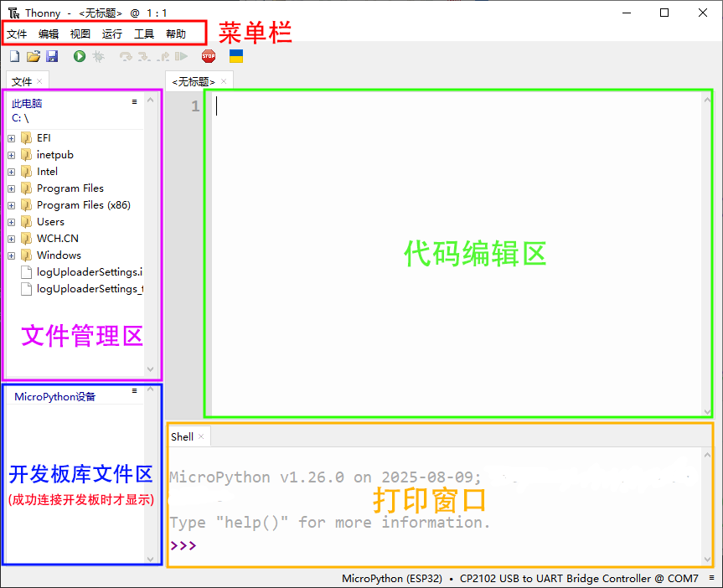Click the Save floppy disk icon
Image resolution: width=723 pixels, height=588 pixels.
click(x=52, y=56)
